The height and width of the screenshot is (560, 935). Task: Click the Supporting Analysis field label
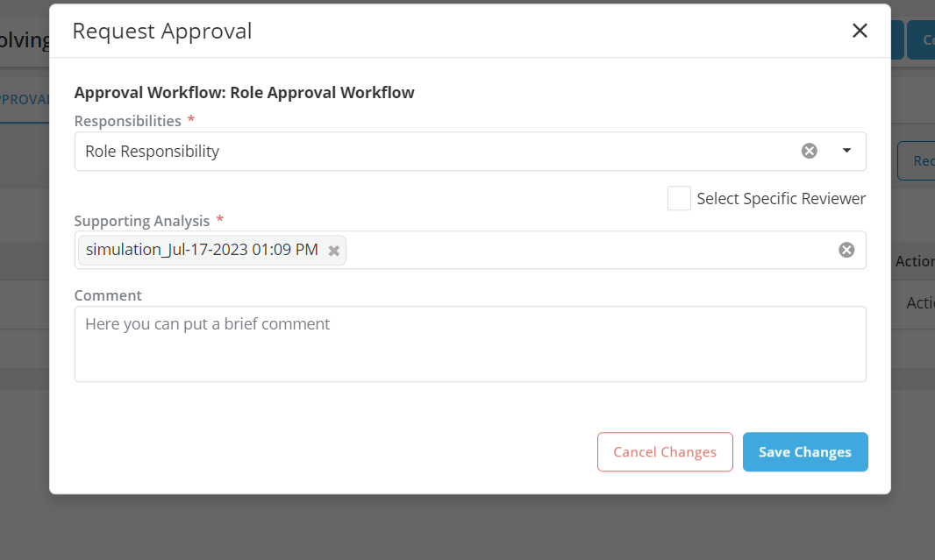141,221
